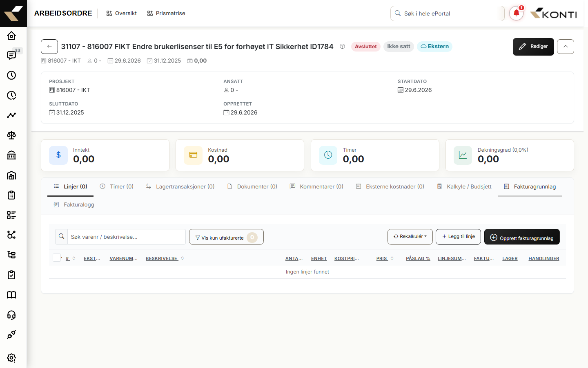This screenshot has width=588, height=368.
Task: Click the Søk varenr / beskrivelse field
Action: [x=127, y=237]
